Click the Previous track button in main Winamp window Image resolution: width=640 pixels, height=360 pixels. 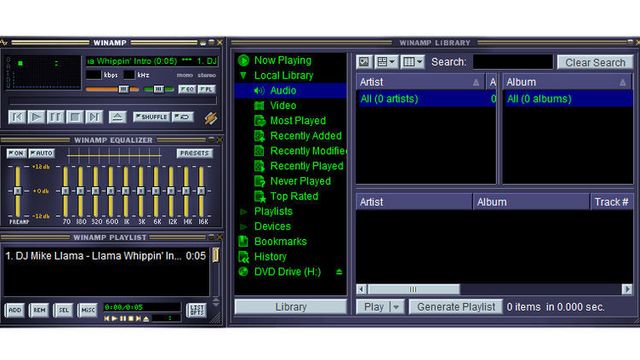(x=17, y=117)
